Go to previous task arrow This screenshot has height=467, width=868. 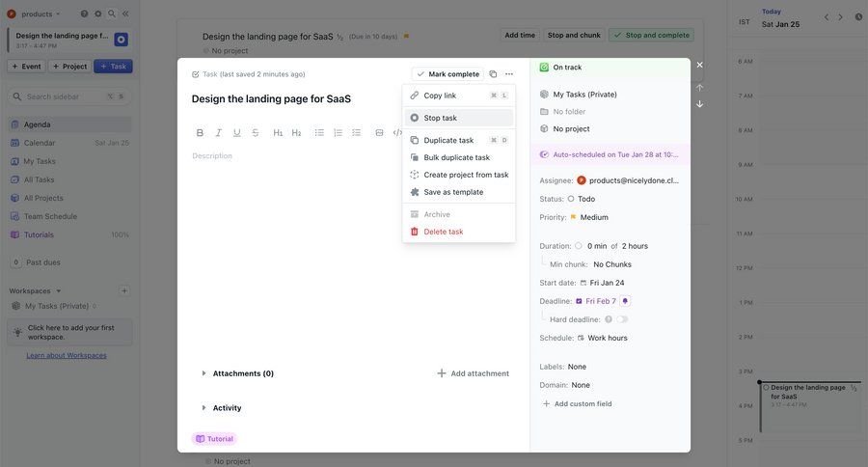[700, 88]
